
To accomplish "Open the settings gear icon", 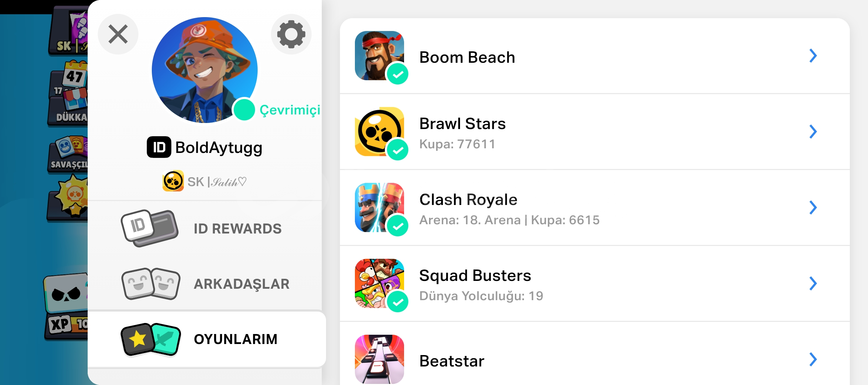I will pos(291,34).
